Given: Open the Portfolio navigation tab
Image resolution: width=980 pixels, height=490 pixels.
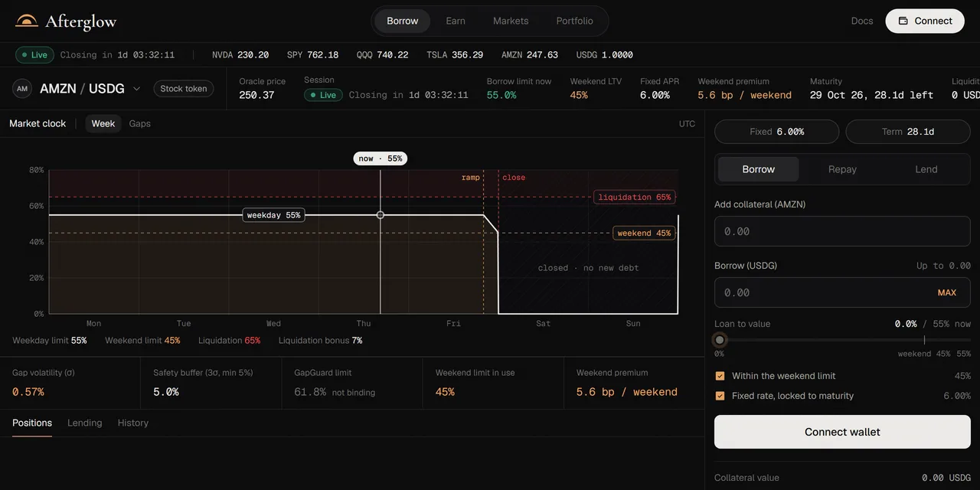Looking at the screenshot, I should [575, 21].
